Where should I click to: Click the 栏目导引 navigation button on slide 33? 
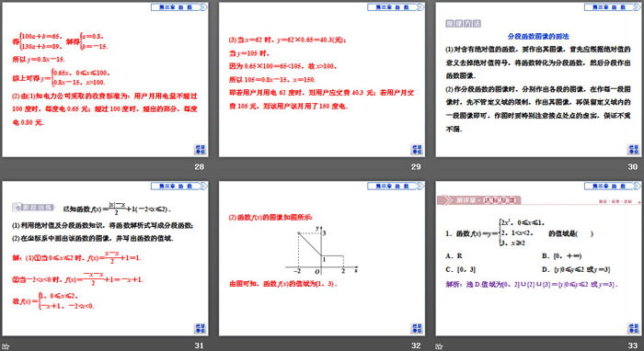pyautogui.click(x=633, y=328)
